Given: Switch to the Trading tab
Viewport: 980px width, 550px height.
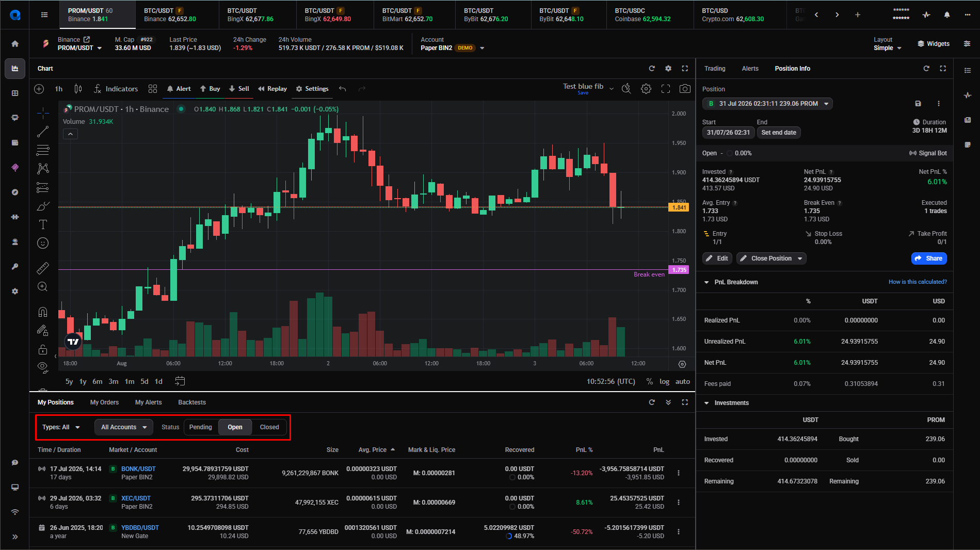Looking at the screenshot, I should (715, 69).
